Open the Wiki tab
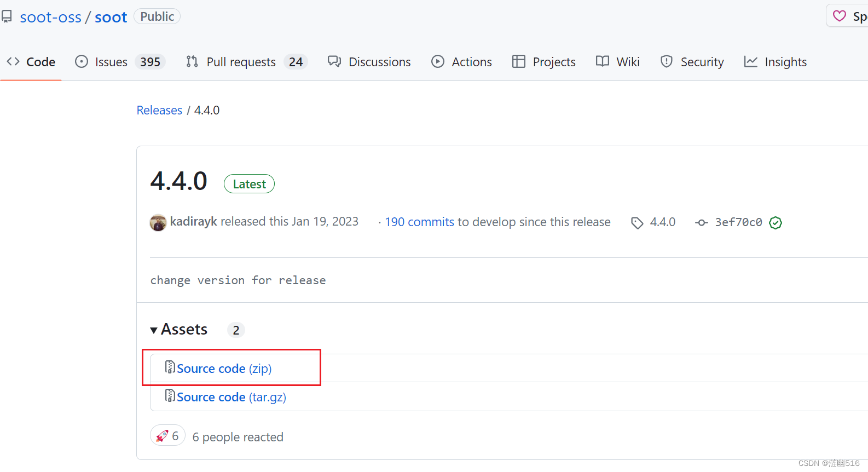 [618, 62]
